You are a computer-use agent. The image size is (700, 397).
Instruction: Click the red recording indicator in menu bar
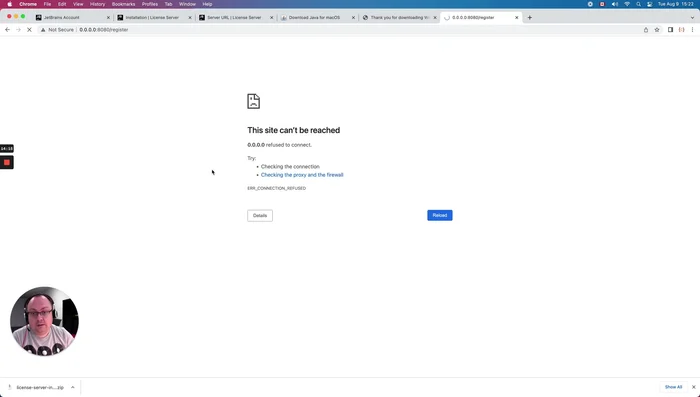(x=602, y=4)
